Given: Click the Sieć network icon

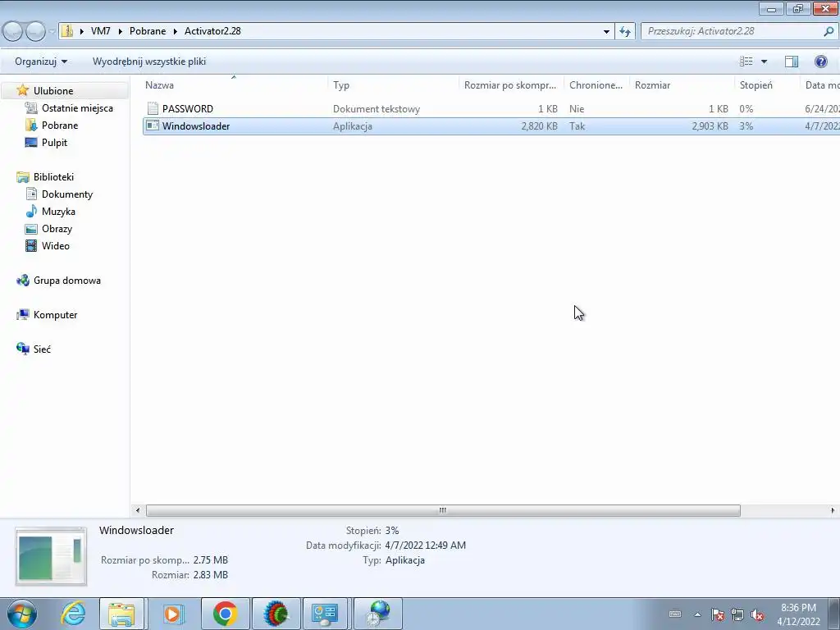Looking at the screenshot, I should click(x=22, y=349).
